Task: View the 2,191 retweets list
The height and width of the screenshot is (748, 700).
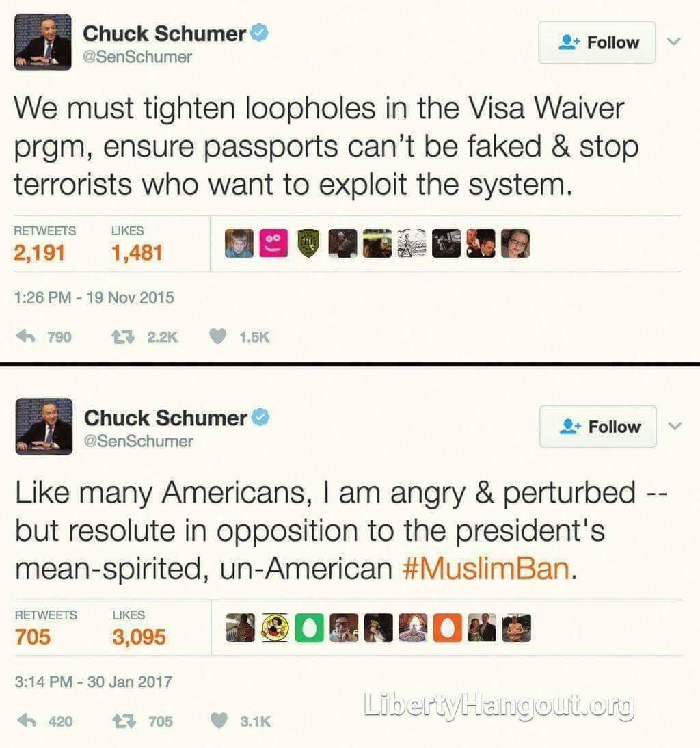Action: click(x=40, y=252)
